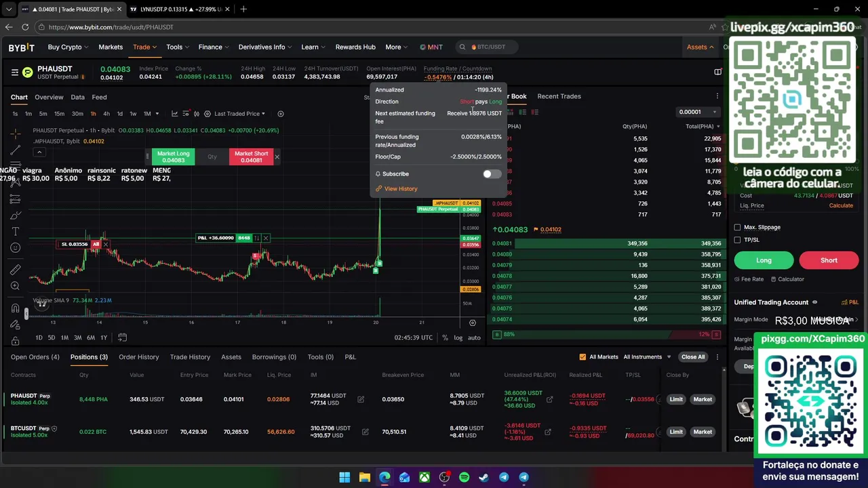Click the browser address bar URL
This screenshot has height=488, width=868.
pyautogui.click(x=111, y=27)
